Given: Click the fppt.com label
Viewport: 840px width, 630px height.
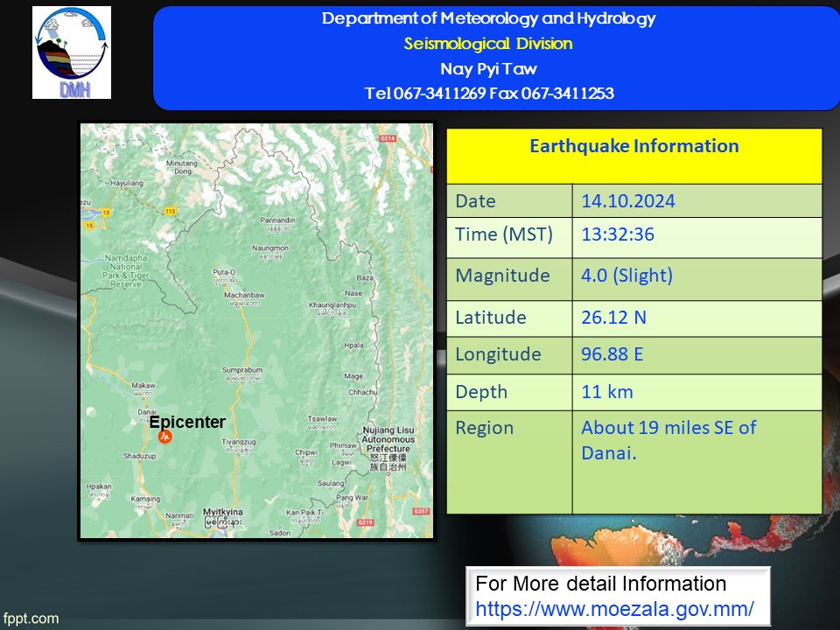Looking at the screenshot, I should tap(31, 619).
